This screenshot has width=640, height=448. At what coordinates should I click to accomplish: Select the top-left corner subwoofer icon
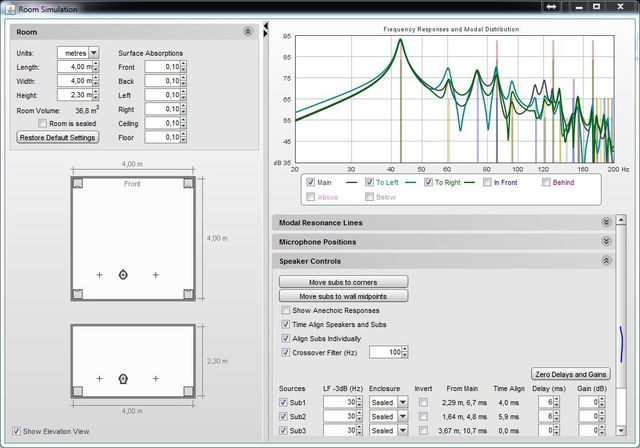click(x=78, y=183)
